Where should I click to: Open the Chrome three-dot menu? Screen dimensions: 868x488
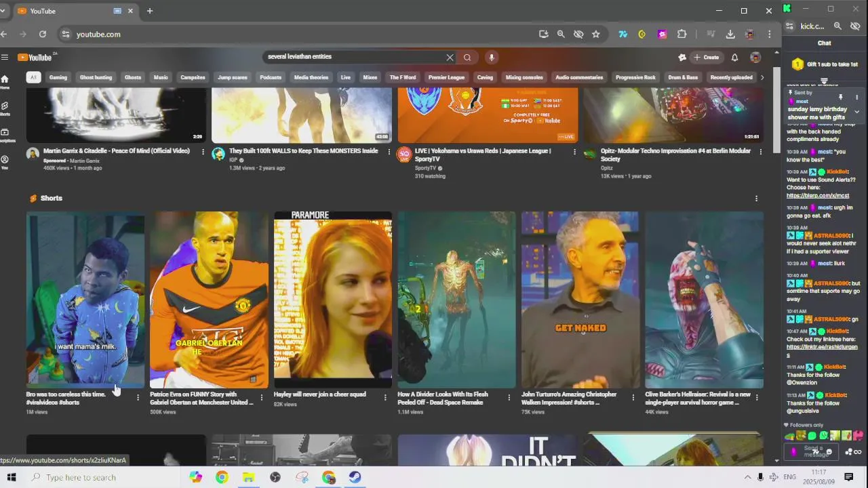coord(769,34)
